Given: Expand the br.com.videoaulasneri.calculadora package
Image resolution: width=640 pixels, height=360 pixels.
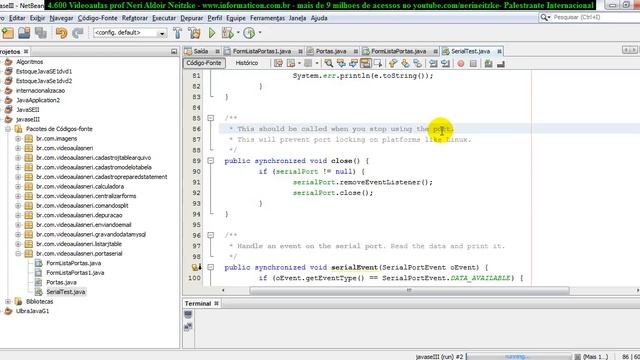Looking at the screenshot, I should 18,186.
